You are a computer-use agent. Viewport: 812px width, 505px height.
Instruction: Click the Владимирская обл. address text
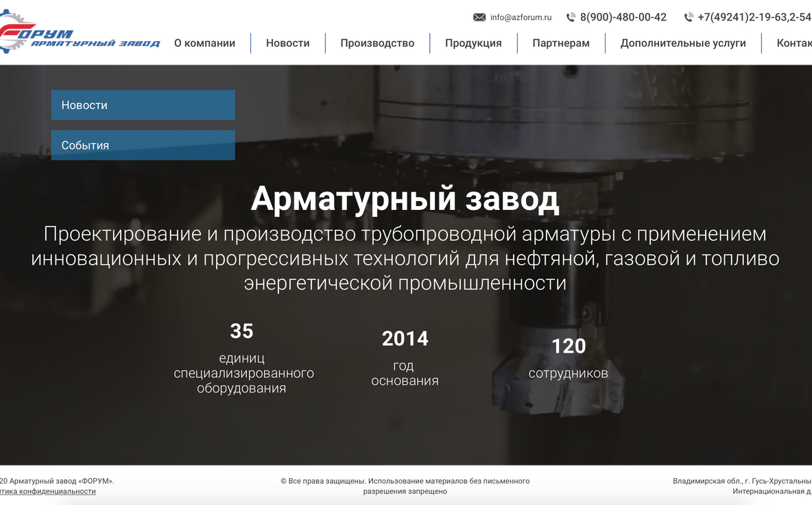742,486
